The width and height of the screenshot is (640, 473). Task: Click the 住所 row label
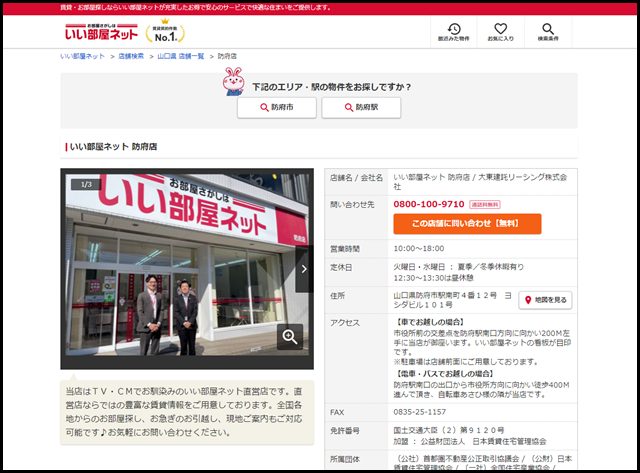point(337,295)
